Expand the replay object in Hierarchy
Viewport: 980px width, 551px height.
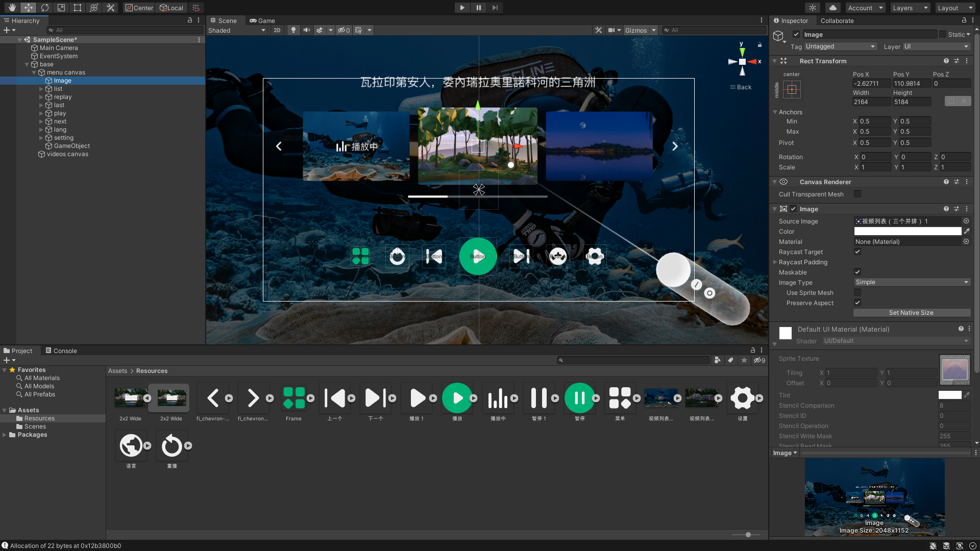click(41, 97)
